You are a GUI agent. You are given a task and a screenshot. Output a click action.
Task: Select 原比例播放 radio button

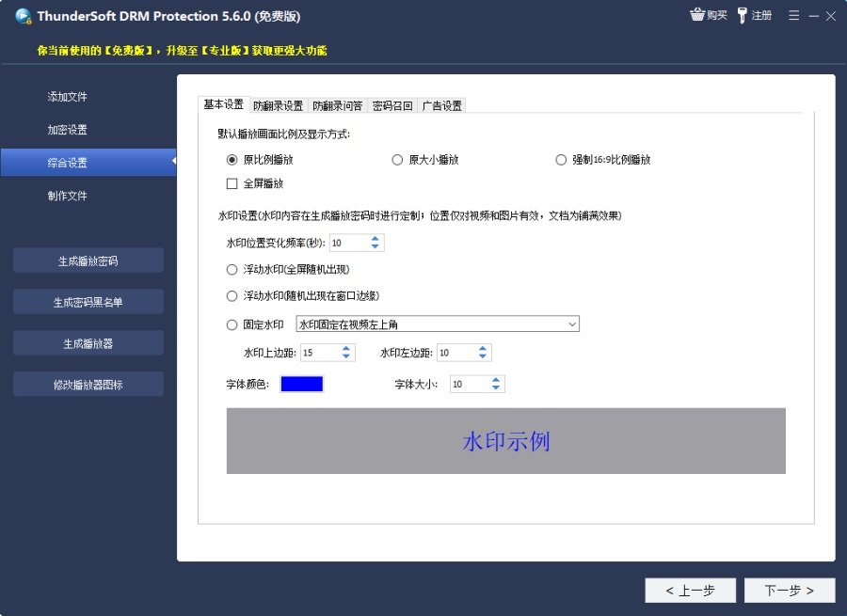click(x=232, y=160)
